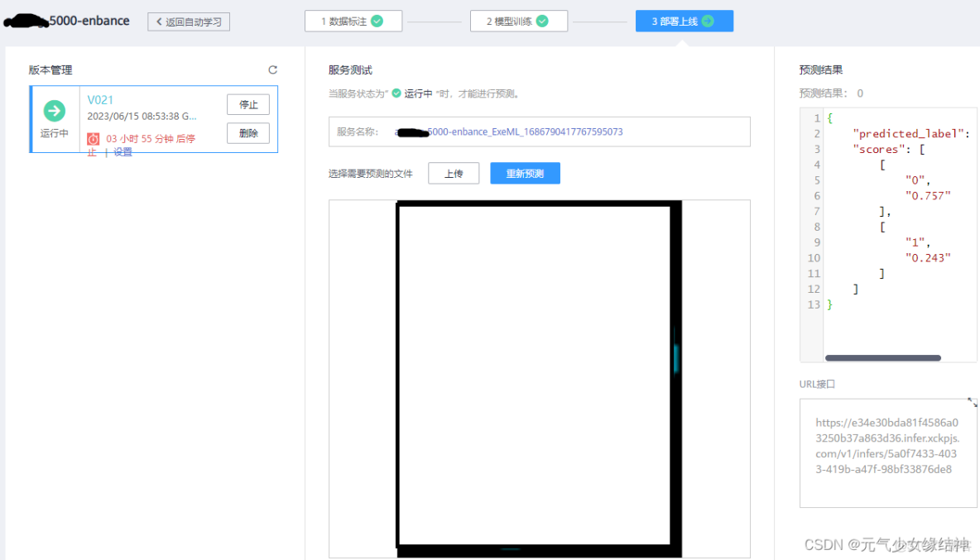Click the green checkmark on 数据标注 step
This screenshot has height=560, width=980.
pos(379,21)
